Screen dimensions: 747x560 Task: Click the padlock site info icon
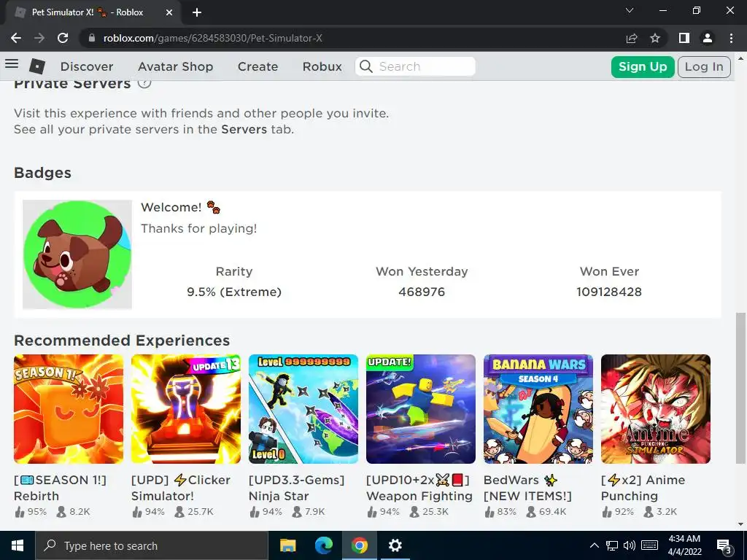pos(92,38)
